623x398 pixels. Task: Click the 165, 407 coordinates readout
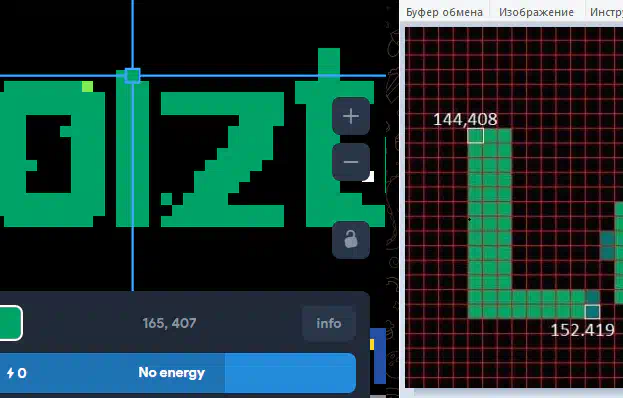coord(169,323)
